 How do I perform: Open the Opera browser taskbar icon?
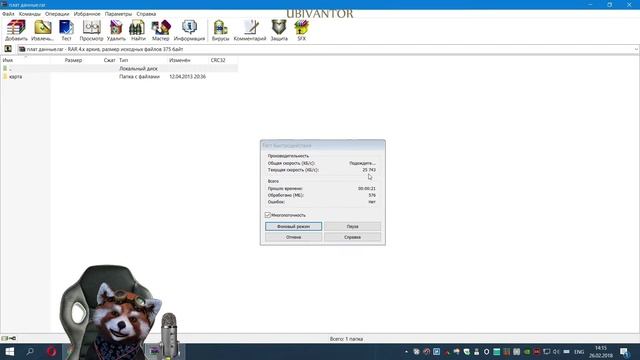[51, 352]
